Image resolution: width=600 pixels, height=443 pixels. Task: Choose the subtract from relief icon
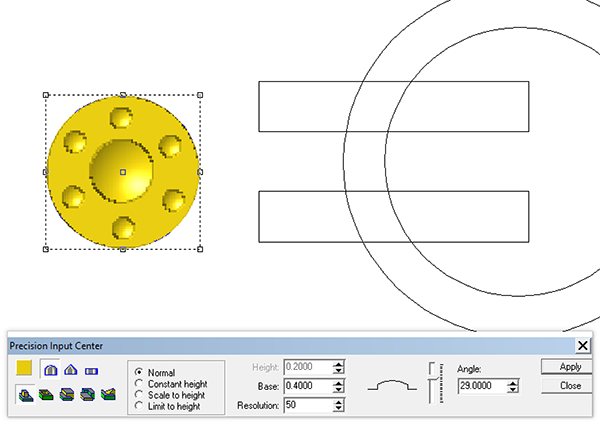[x=46, y=394]
